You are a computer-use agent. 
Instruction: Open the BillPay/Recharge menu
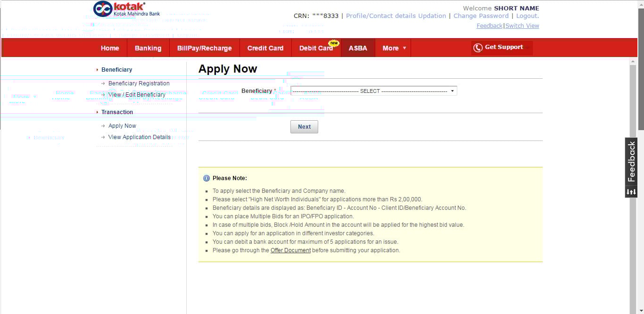[x=205, y=48]
